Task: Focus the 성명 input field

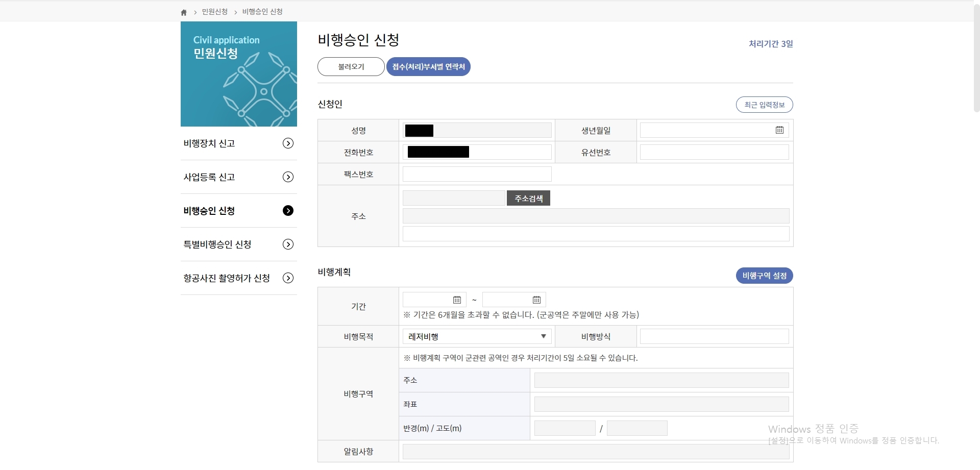Action: [477, 130]
